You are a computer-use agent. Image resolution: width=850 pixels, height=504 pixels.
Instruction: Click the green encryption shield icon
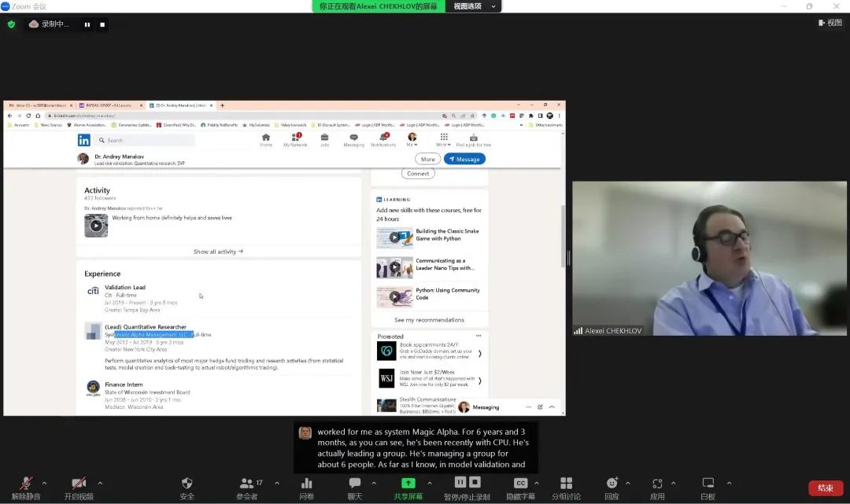(11, 24)
